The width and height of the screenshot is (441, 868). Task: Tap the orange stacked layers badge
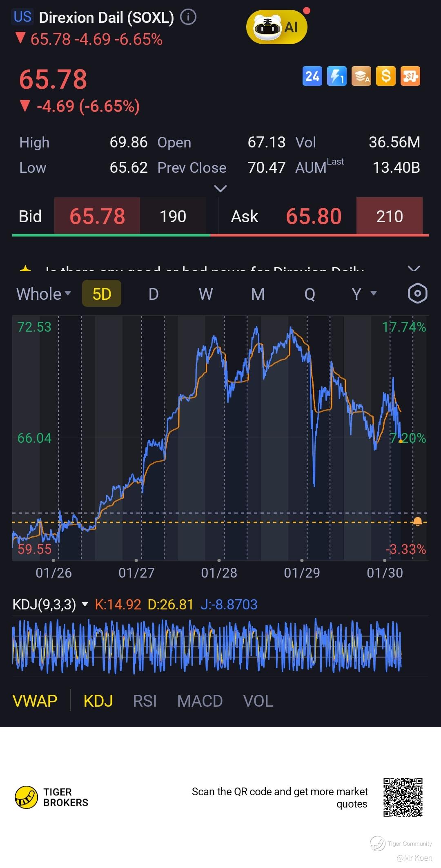coord(361,76)
